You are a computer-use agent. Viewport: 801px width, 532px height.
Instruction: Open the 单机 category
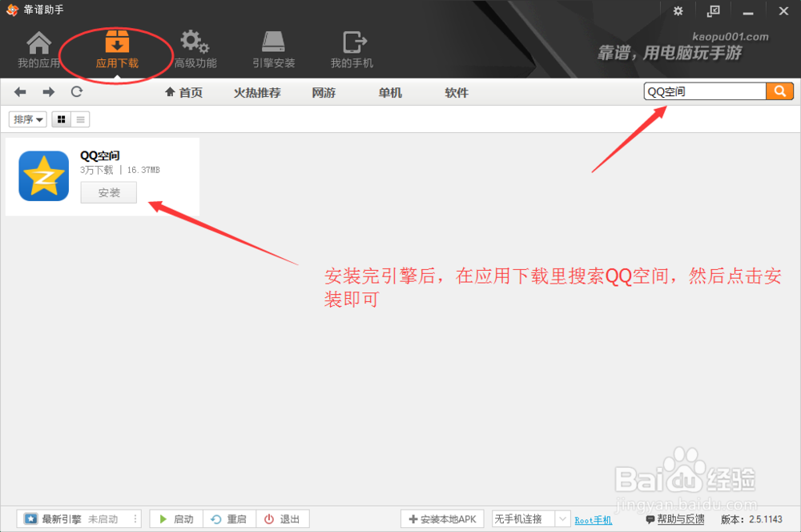tap(390, 92)
